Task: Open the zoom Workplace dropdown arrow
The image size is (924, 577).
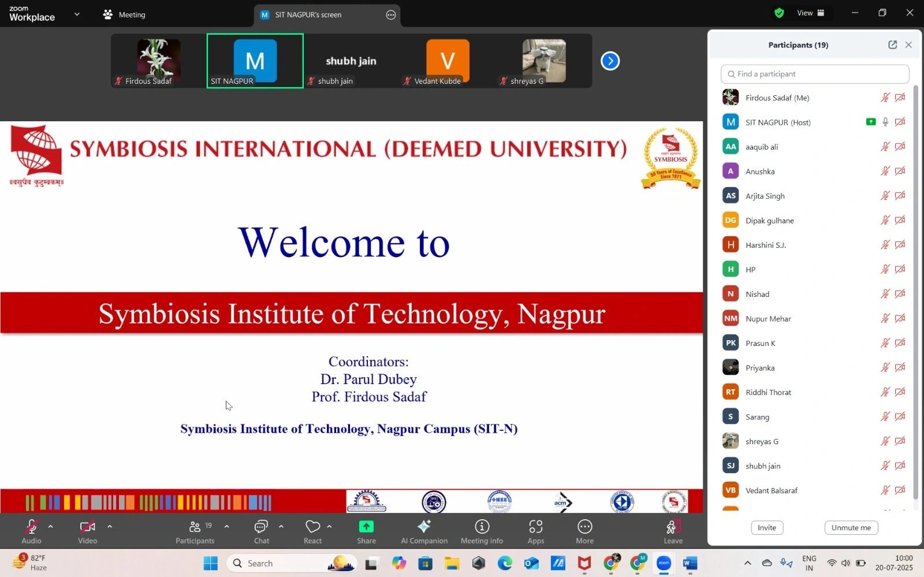Action: 77,14
